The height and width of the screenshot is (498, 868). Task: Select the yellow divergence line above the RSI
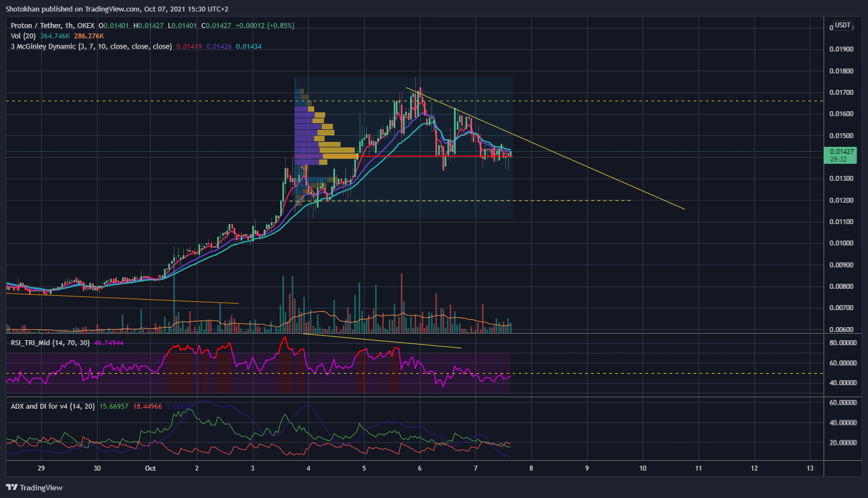(x=382, y=341)
